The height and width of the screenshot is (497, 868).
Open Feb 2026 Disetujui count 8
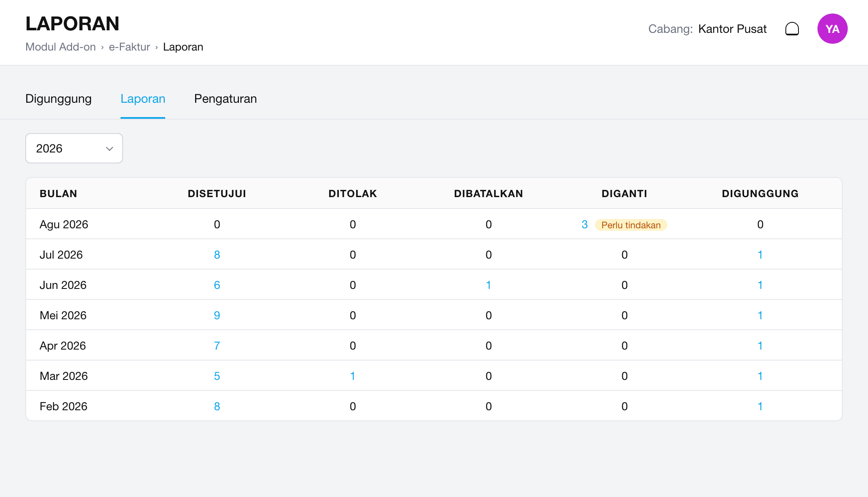coord(217,406)
